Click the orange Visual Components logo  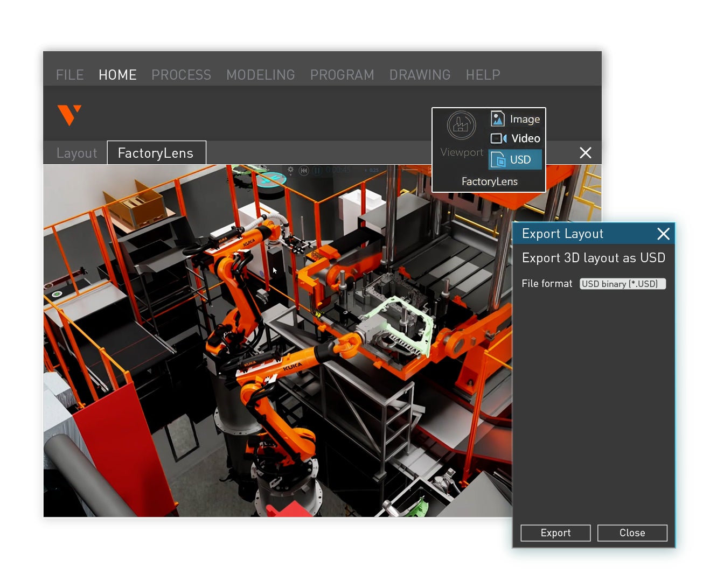[69, 115]
